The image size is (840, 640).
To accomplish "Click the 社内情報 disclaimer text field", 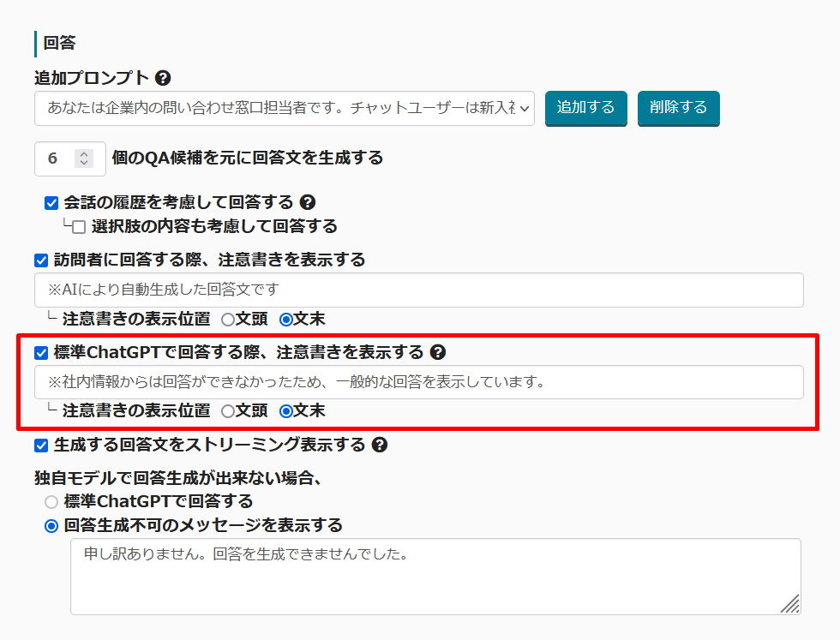I will tap(418, 382).
